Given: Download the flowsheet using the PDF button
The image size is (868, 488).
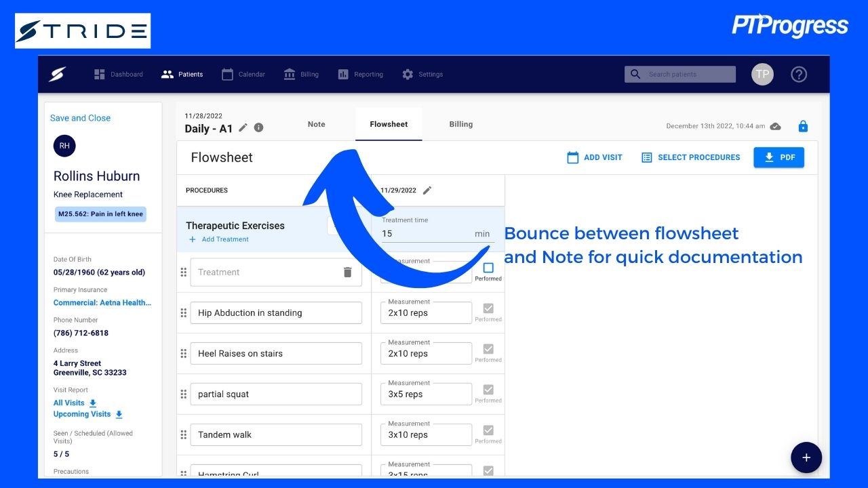Looking at the screenshot, I should [x=778, y=157].
